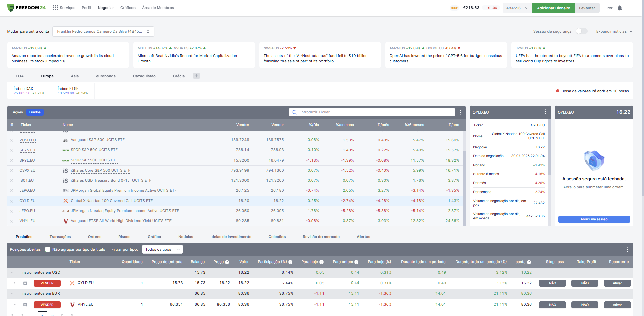Open comment icon for VHYL.EU position
644x316 pixels.
[25, 305]
